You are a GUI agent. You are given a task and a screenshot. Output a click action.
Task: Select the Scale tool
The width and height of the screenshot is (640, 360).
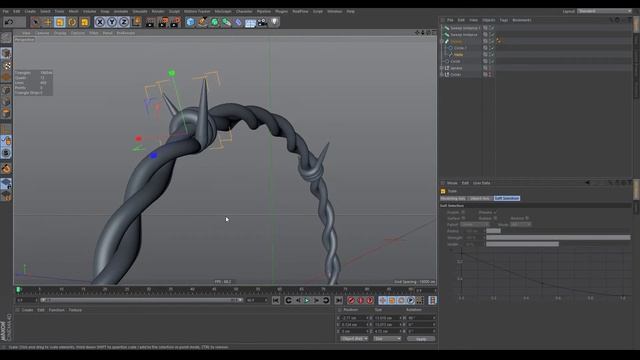60,22
